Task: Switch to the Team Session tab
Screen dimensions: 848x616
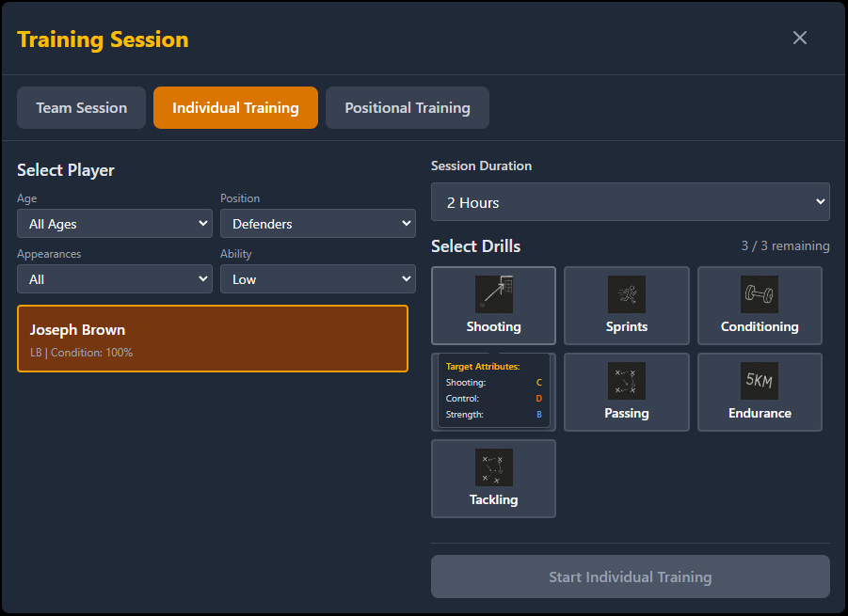Action: (x=81, y=107)
